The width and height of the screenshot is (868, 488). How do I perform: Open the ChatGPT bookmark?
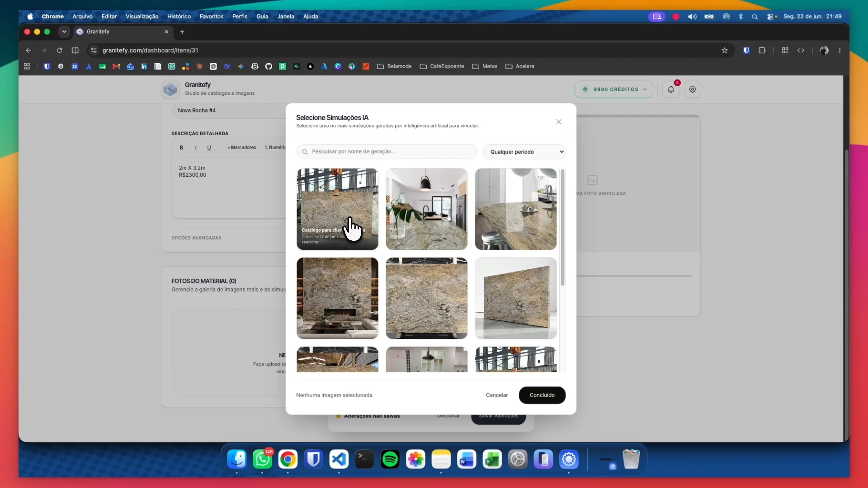[x=213, y=66]
